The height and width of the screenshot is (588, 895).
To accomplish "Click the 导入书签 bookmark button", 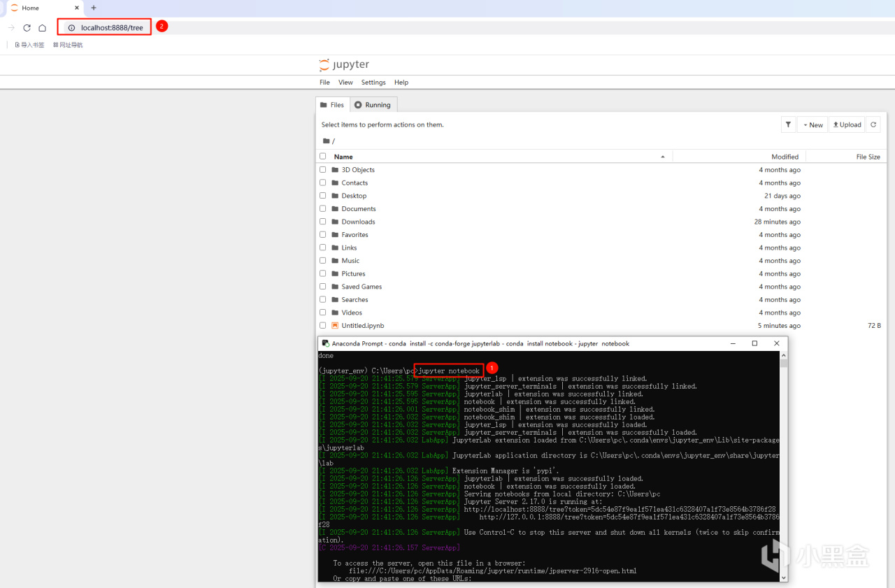I will click(29, 45).
